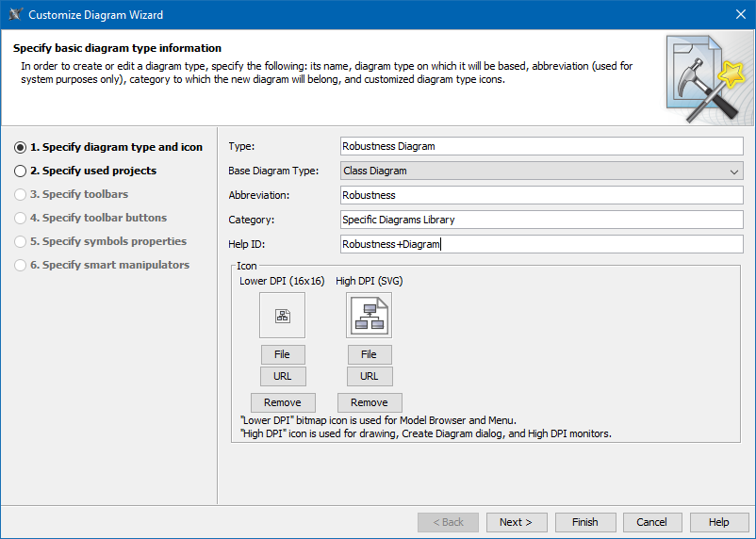The image size is (756, 539).
Task: Click URL button under High DPI icon
Action: 369,376
